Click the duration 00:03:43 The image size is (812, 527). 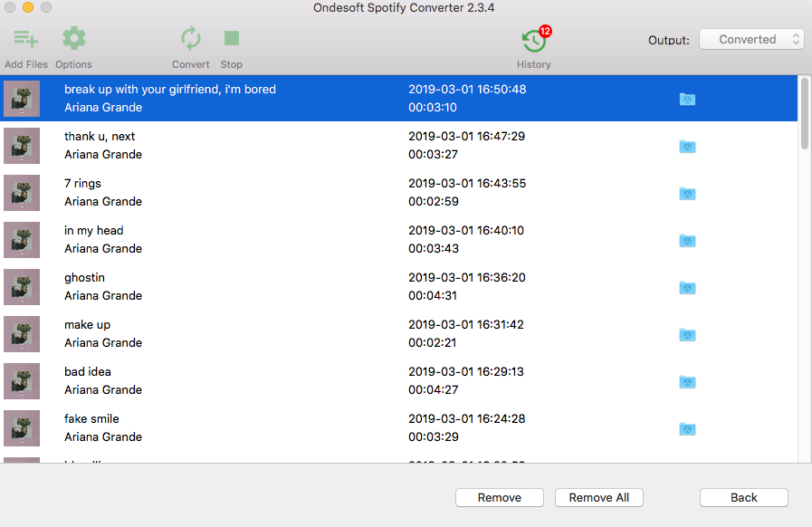pyautogui.click(x=434, y=249)
